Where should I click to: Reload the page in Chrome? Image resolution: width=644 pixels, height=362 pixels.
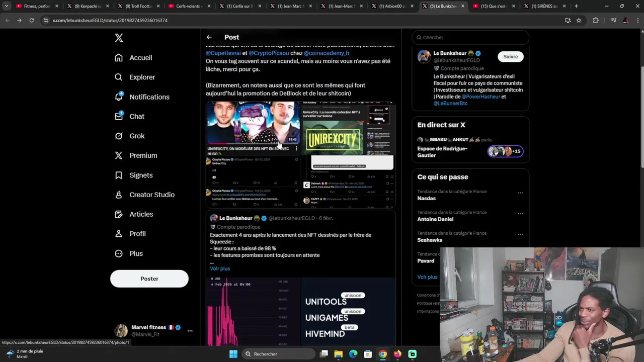[31, 20]
